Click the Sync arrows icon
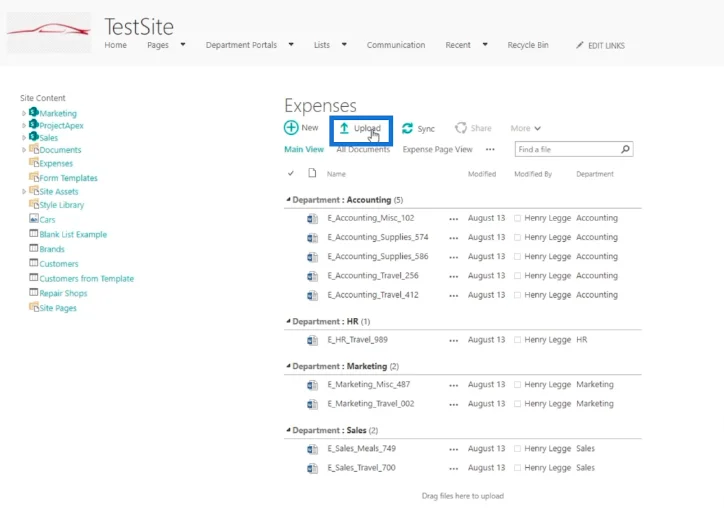 click(x=407, y=128)
